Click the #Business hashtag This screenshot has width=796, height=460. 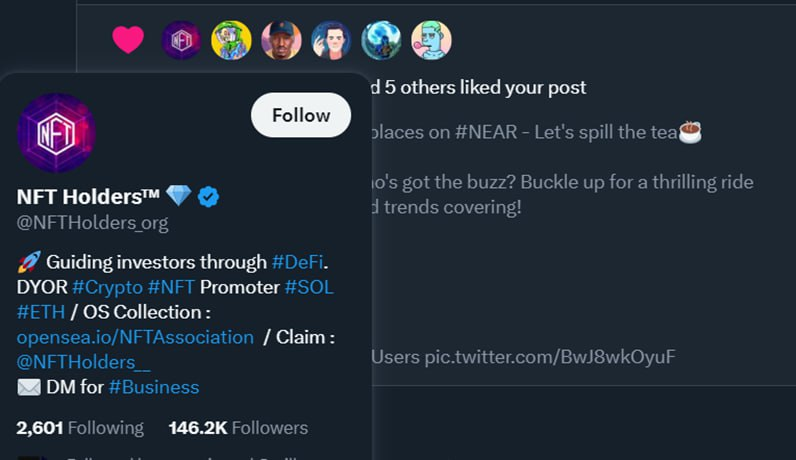point(154,387)
